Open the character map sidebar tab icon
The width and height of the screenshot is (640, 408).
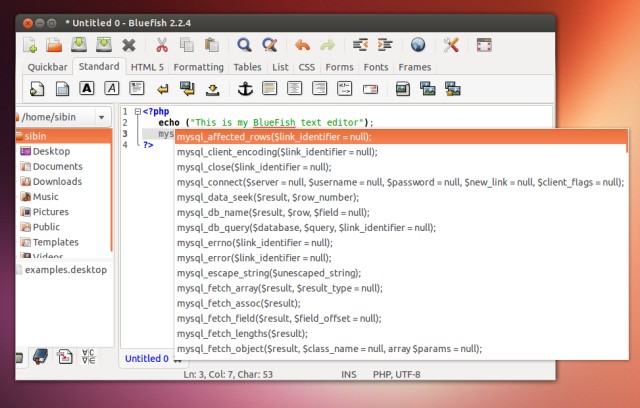click(x=89, y=357)
